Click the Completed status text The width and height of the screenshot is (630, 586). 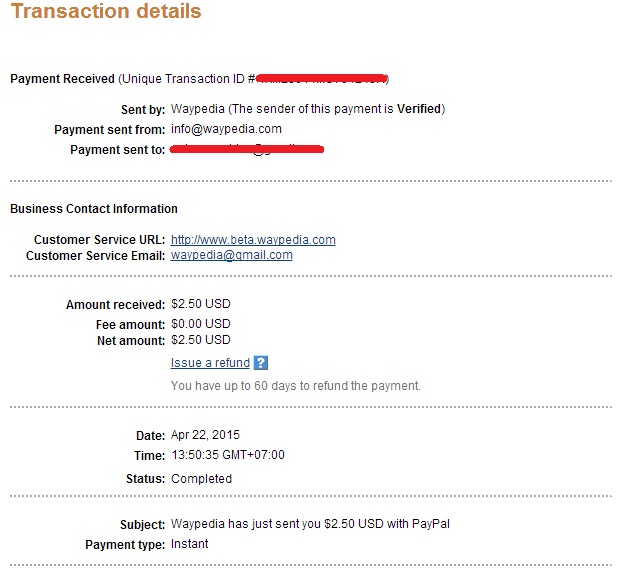pos(201,478)
